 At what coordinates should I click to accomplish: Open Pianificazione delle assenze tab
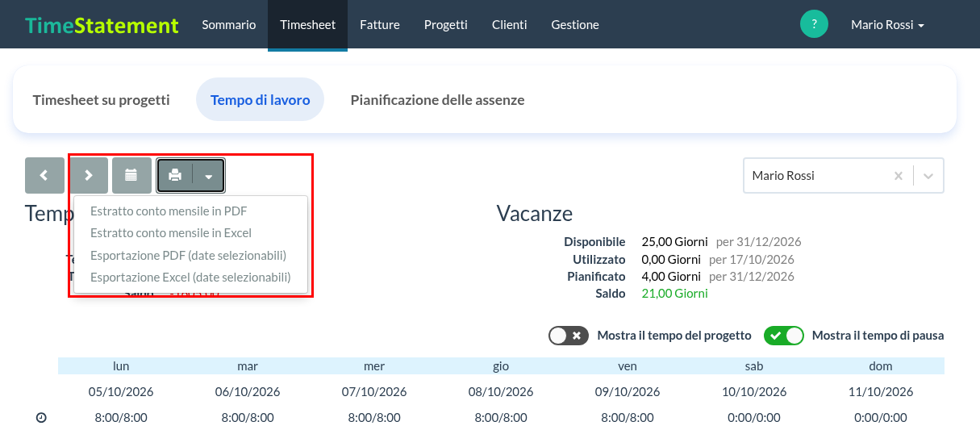437,100
